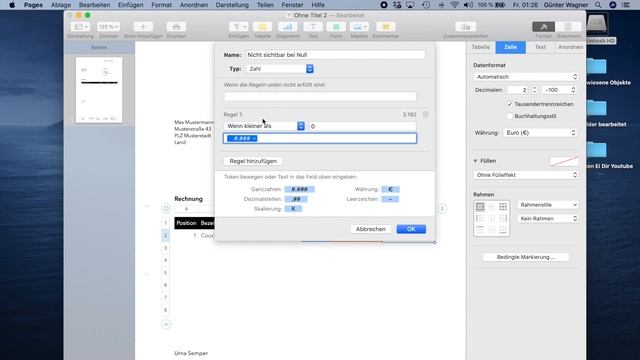Viewport: 640px width, 360px height.
Task: Click the Abbrechen button
Action: point(371,229)
